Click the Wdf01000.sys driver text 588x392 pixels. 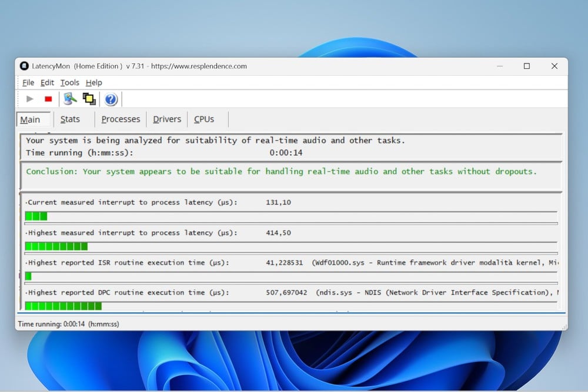point(435,263)
